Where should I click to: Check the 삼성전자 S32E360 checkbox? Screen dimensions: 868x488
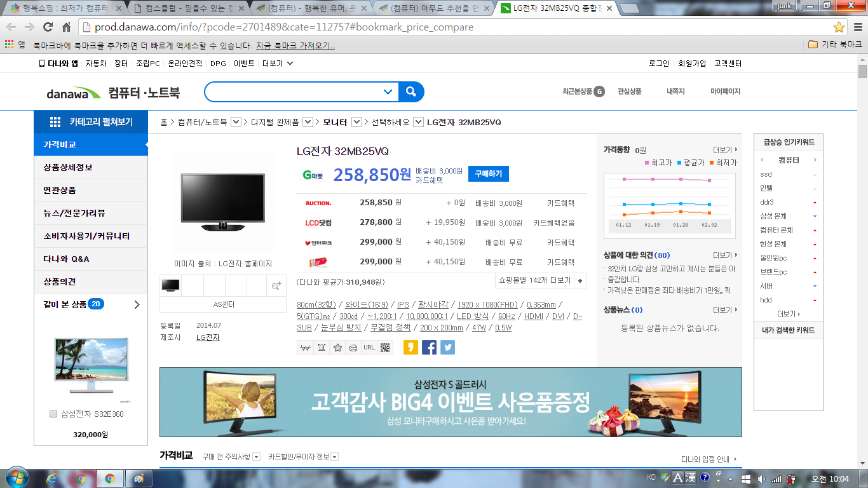53,414
